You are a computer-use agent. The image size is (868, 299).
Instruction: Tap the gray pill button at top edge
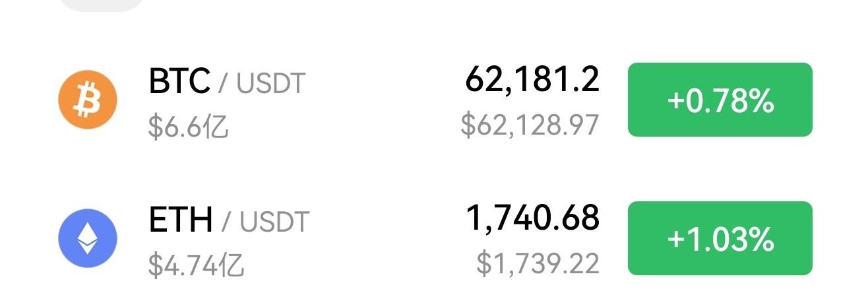[102, 5]
